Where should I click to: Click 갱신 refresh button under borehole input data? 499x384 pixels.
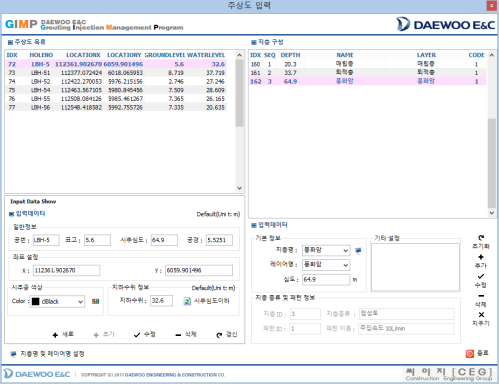click(227, 334)
